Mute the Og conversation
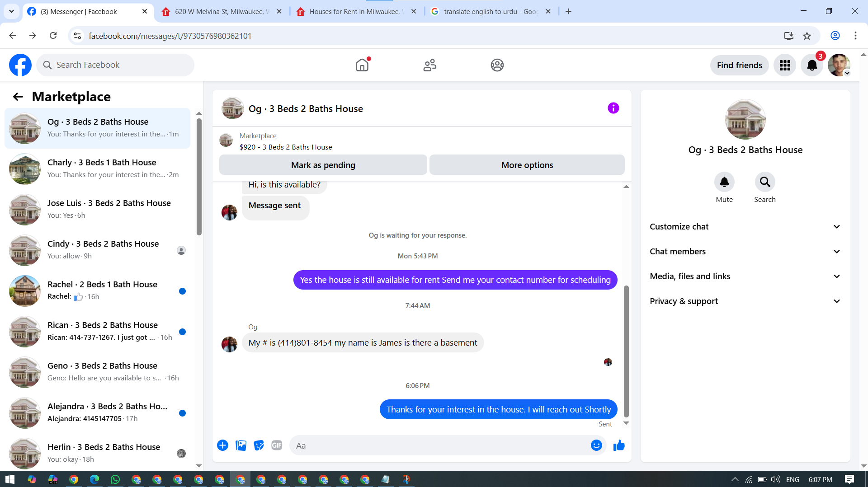 click(724, 182)
